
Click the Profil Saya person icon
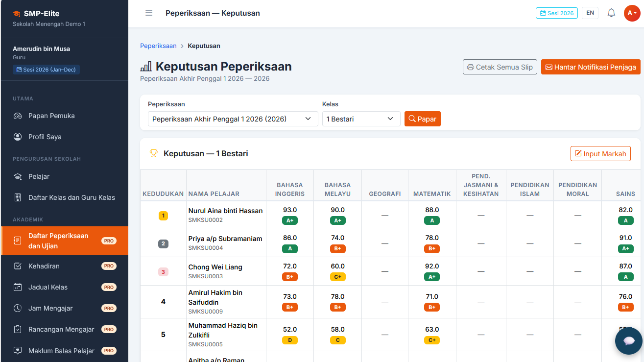(x=18, y=137)
